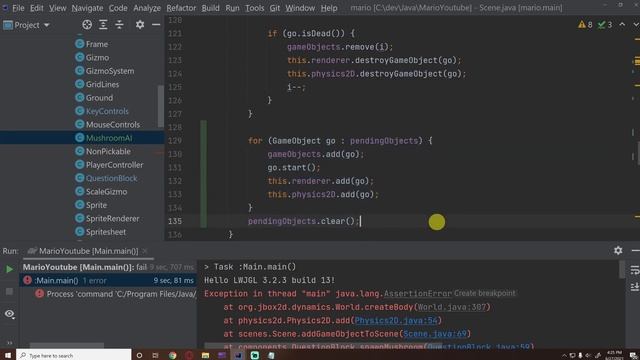Click Create breakpoint in console
The width and height of the screenshot is (640, 360).
tap(484, 293)
